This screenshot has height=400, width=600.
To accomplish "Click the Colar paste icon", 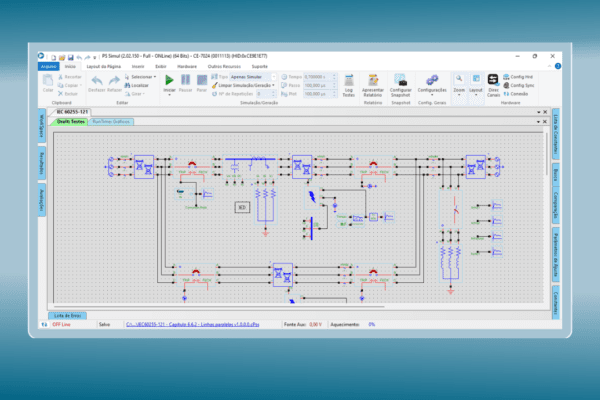I will click(48, 81).
